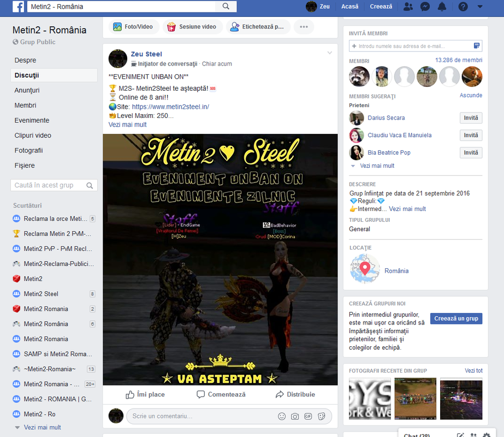Click Comentează on the post
The width and height of the screenshot is (504, 437).
pos(221,394)
